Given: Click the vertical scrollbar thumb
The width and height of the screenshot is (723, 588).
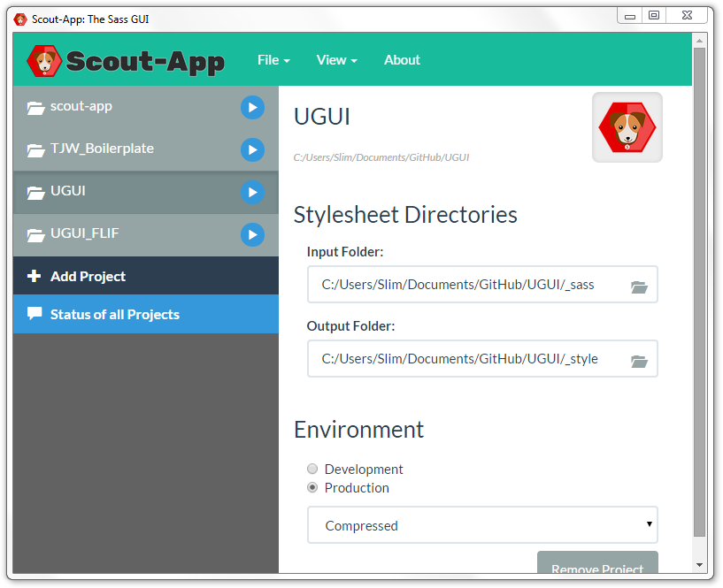Looking at the screenshot, I should pos(699,292).
